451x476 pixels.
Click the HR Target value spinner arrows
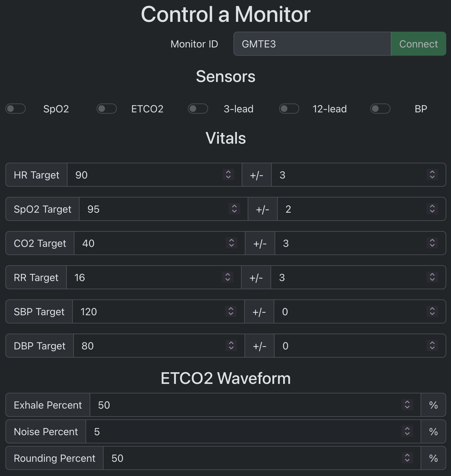pos(228,174)
